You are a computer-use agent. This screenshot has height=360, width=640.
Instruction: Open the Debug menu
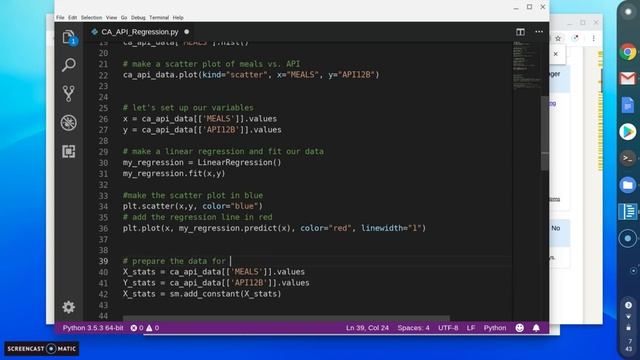tap(138, 18)
